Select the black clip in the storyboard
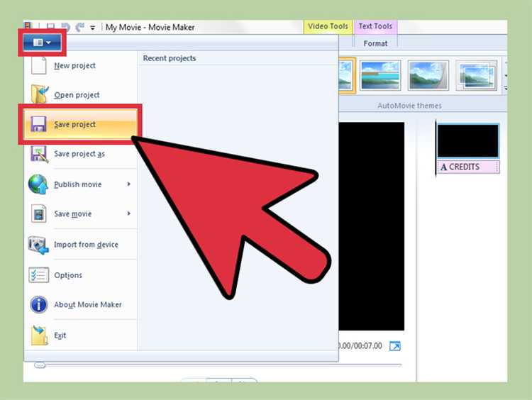This screenshot has width=532, height=400. [468, 141]
